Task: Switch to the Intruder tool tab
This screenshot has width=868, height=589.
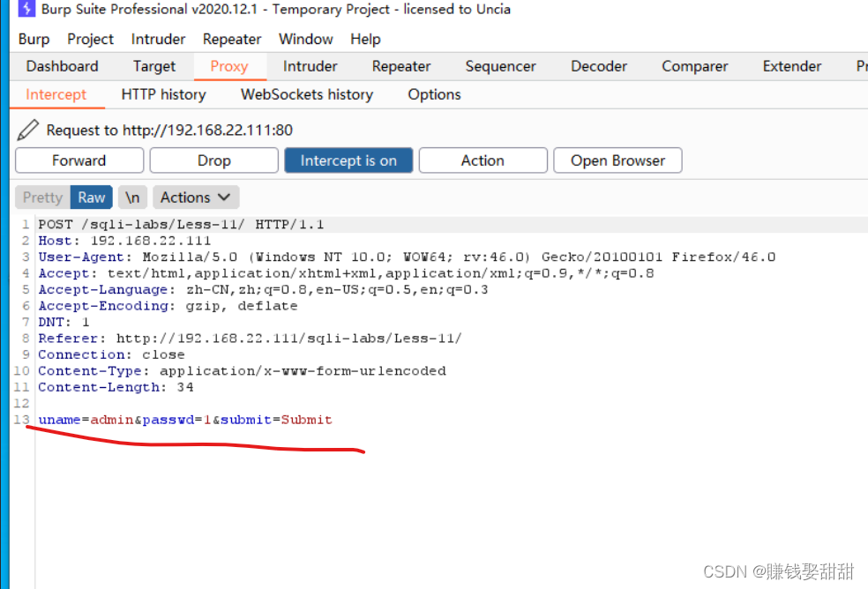Action: pos(310,66)
